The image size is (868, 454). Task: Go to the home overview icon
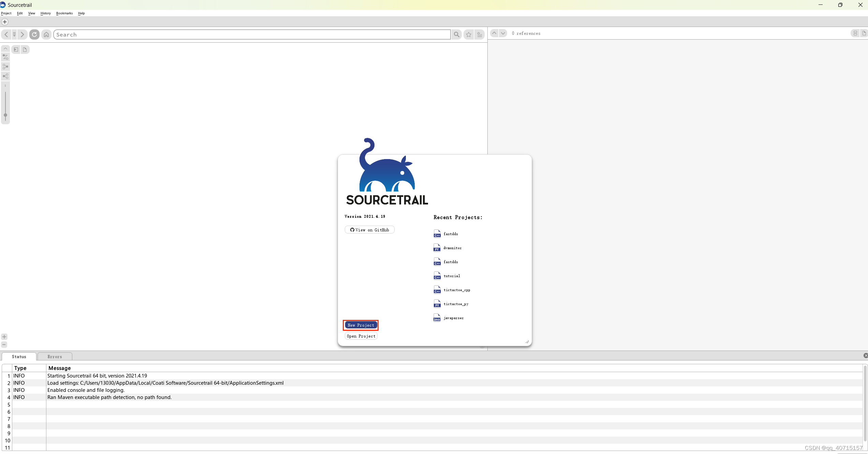(x=46, y=34)
